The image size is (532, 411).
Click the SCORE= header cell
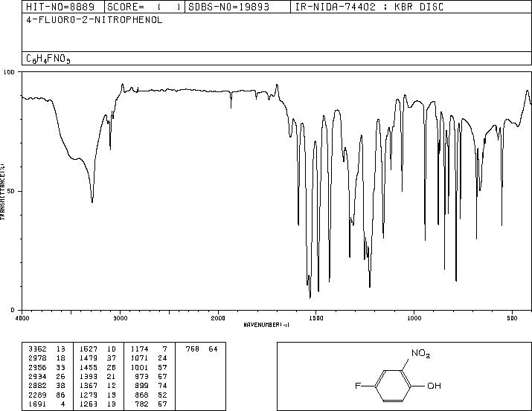coord(144,7)
